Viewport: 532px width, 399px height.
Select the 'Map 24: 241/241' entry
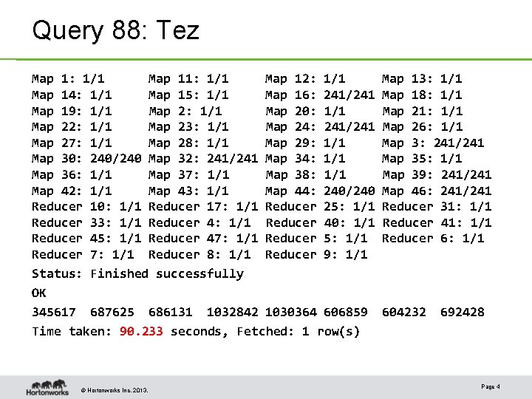point(320,126)
